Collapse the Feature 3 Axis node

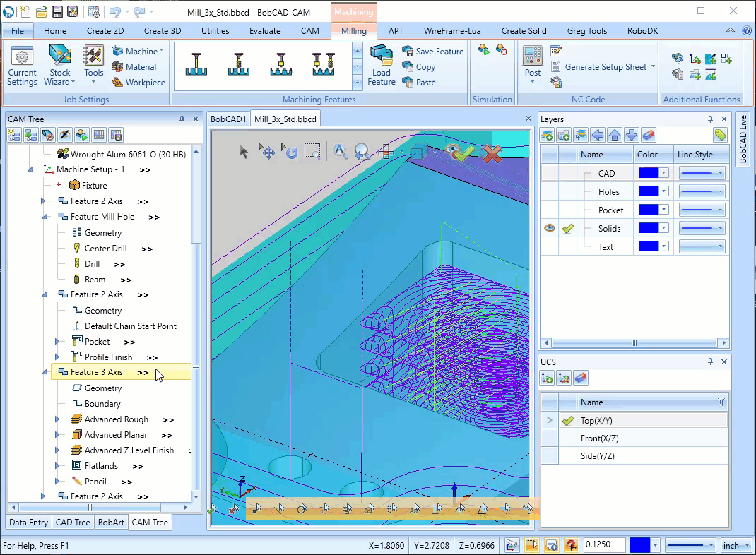tap(44, 372)
